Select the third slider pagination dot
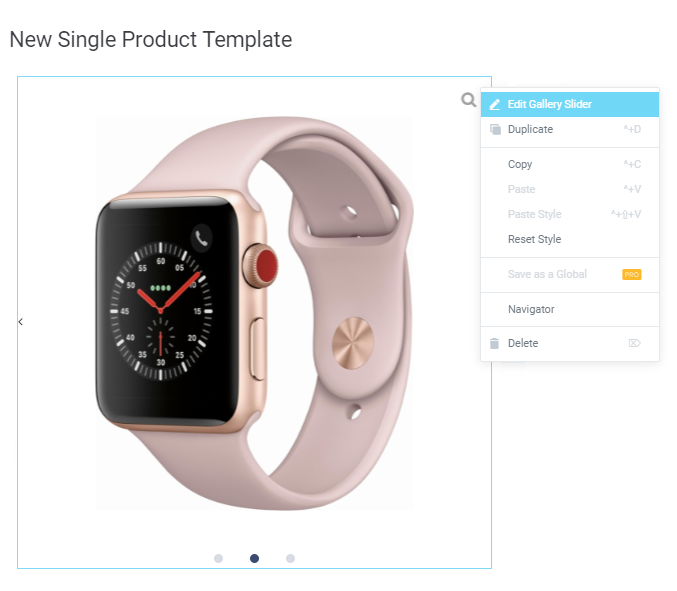 tap(291, 558)
